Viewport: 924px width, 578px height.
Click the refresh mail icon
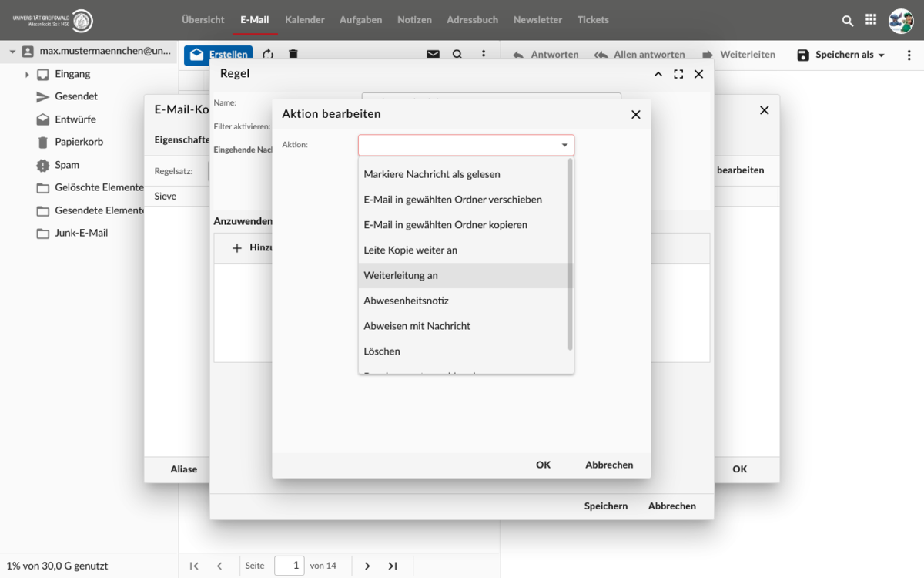tap(268, 55)
